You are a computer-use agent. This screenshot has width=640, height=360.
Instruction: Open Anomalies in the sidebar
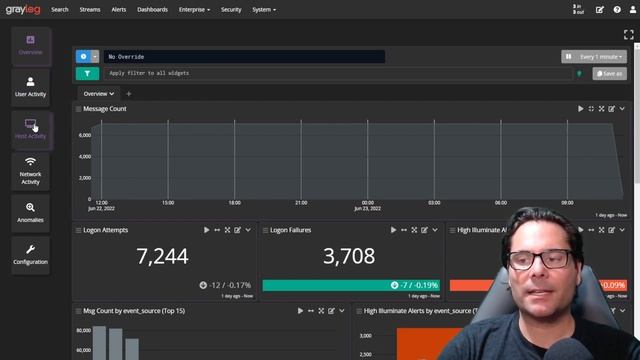point(31,213)
